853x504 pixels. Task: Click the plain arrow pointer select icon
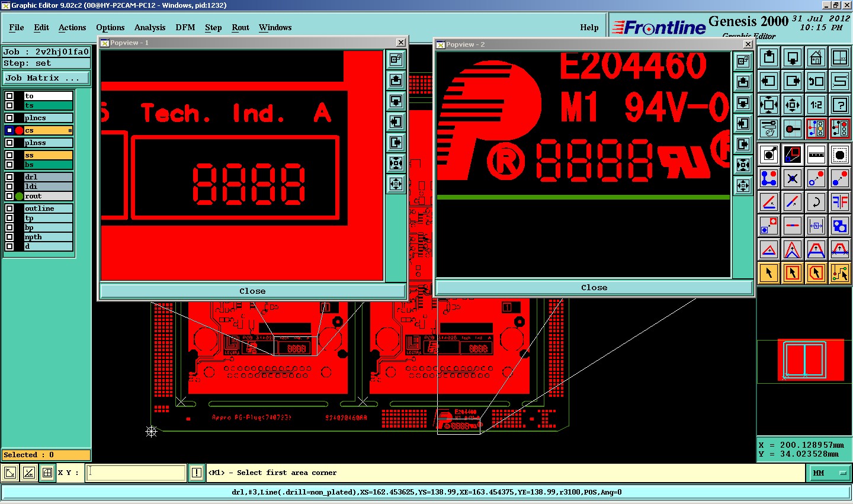(769, 273)
